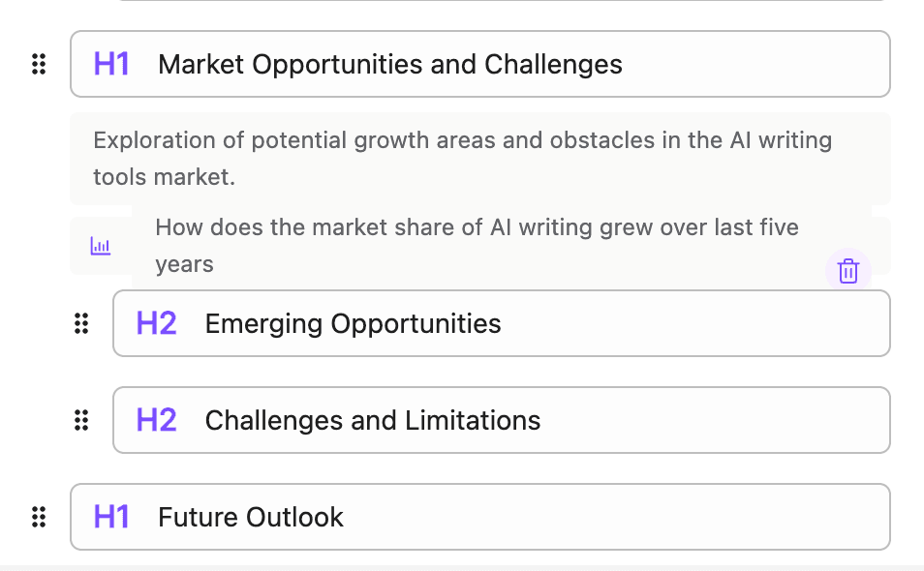Click the 'Exploration of potential growth areas' description

click(462, 141)
